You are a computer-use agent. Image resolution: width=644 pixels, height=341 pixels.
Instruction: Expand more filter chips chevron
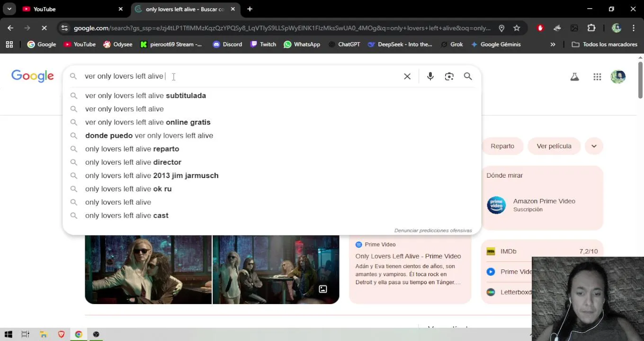pos(594,146)
